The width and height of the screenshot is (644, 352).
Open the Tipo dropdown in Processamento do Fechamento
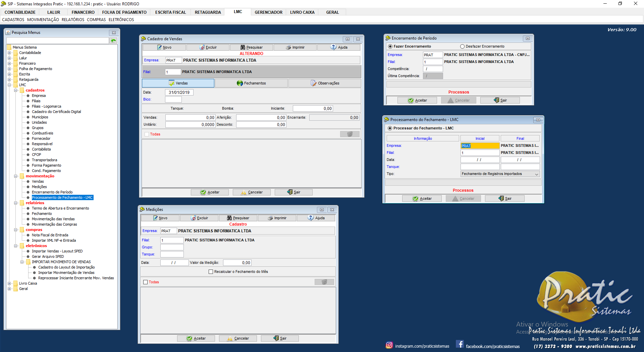pyautogui.click(x=536, y=174)
